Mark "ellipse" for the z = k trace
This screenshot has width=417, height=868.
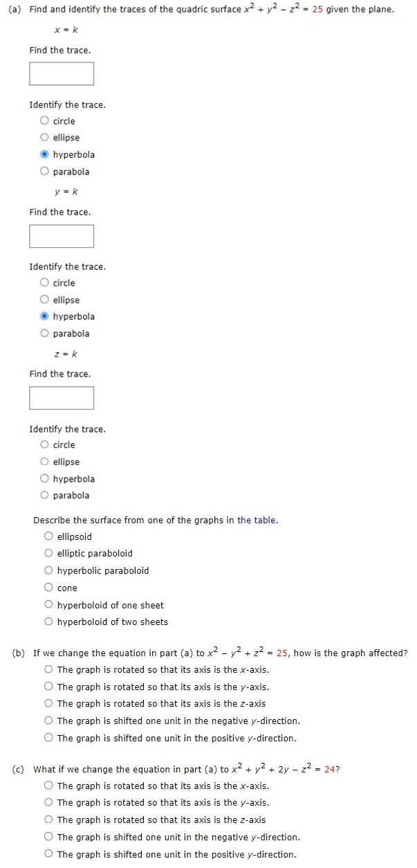tap(45, 462)
